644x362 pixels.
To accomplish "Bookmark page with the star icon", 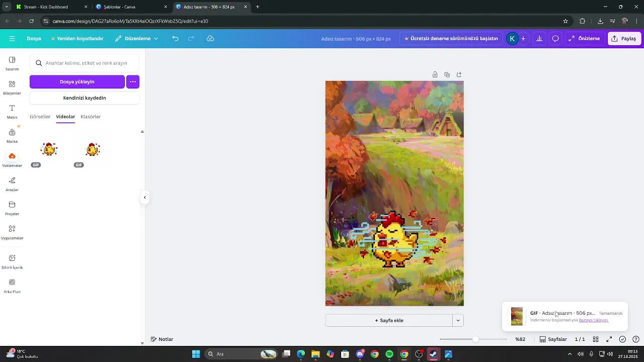I will [x=566, y=21].
